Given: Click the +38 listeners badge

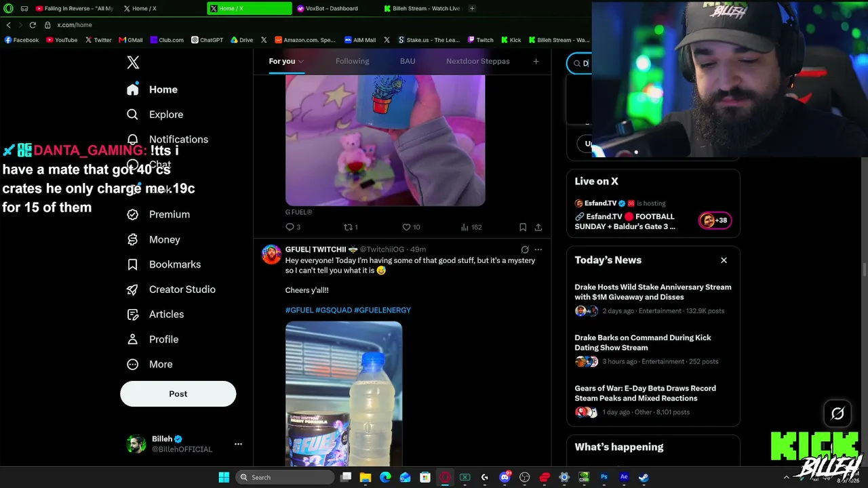Looking at the screenshot, I should (x=715, y=220).
